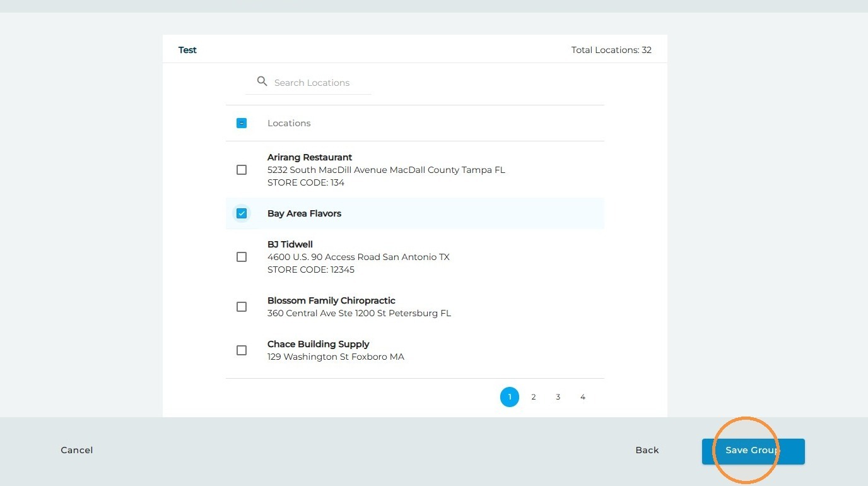Click the Total Locations: 32 label
The image size is (868, 486).
coord(611,50)
